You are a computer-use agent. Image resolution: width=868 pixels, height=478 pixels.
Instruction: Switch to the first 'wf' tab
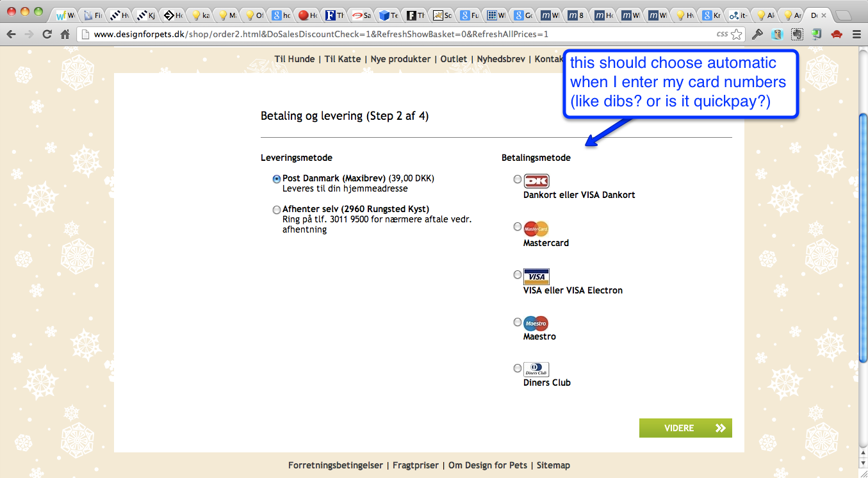coord(65,15)
